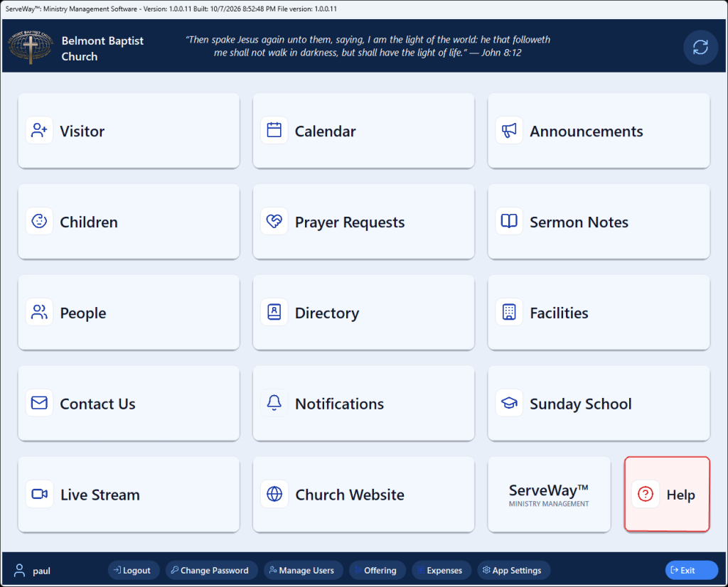Click the Sermon Notes open book icon
Image resolution: width=728 pixels, height=587 pixels.
[509, 221]
